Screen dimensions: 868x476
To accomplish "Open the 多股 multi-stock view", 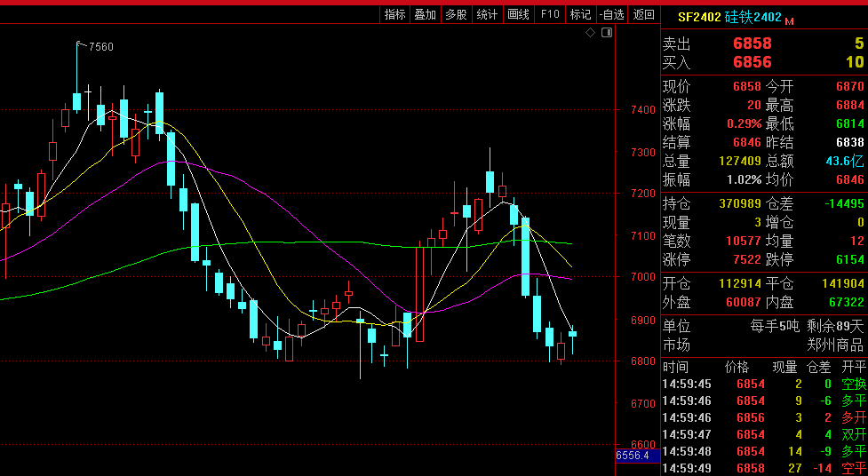I will click(x=456, y=14).
